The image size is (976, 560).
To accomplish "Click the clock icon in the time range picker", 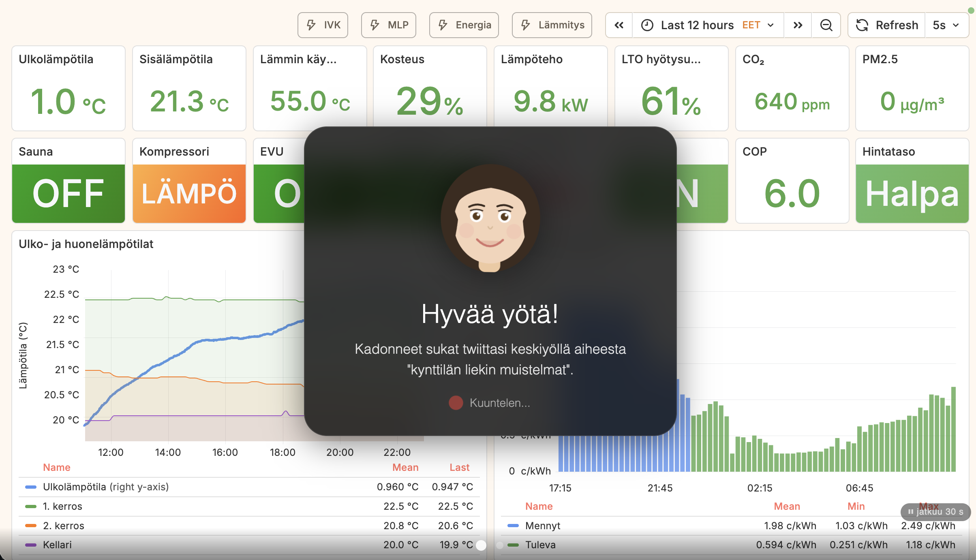I will [x=647, y=25].
